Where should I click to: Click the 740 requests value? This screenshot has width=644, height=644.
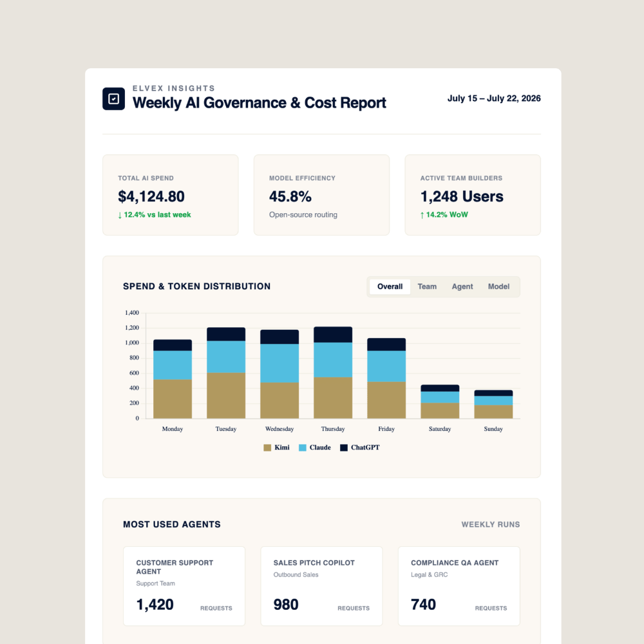423,605
